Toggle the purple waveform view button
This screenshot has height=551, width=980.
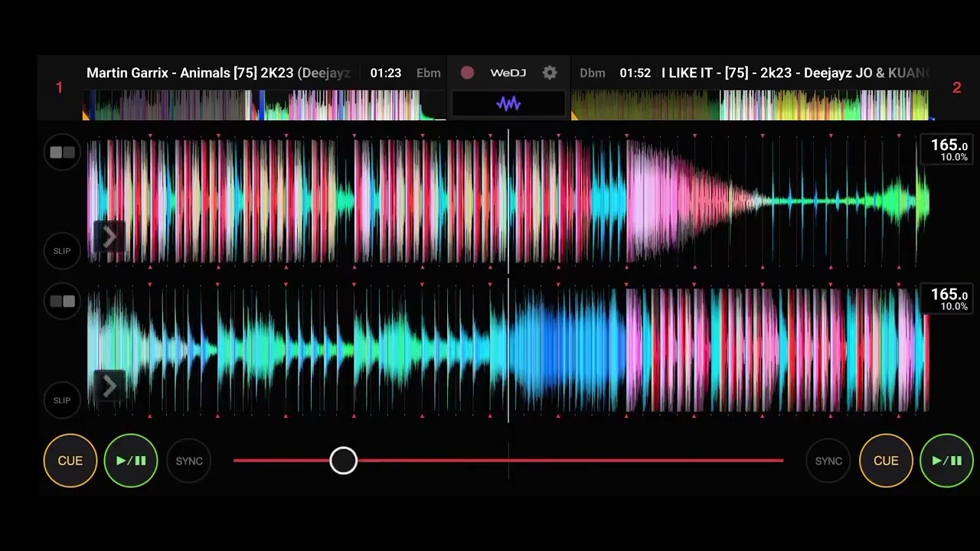[x=508, y=103]
